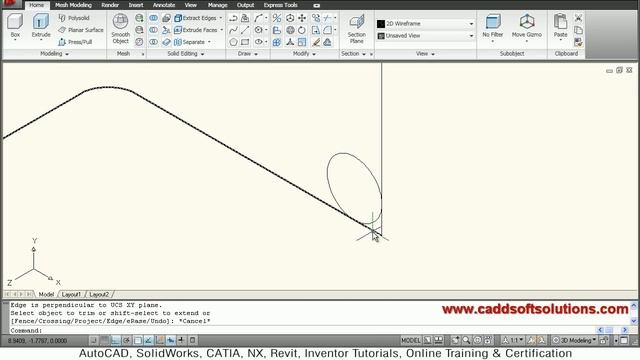Toggle Snap Mode in the status bar

coord(93,340)
